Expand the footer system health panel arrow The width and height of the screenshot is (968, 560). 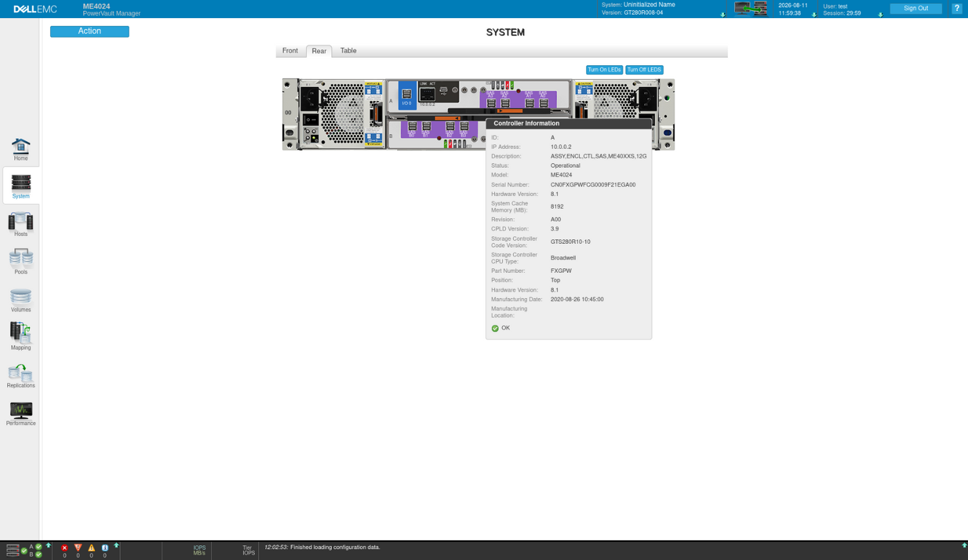[x=48, y=545]
